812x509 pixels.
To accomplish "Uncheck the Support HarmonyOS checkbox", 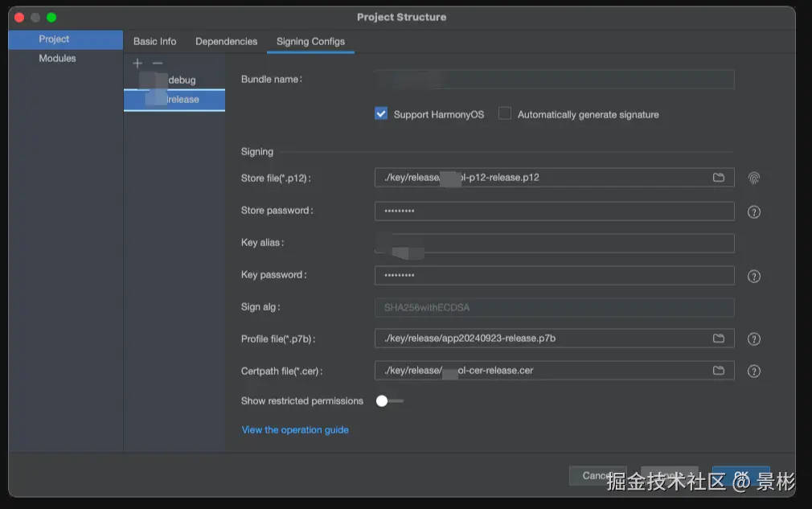I will tap(381, 114).
